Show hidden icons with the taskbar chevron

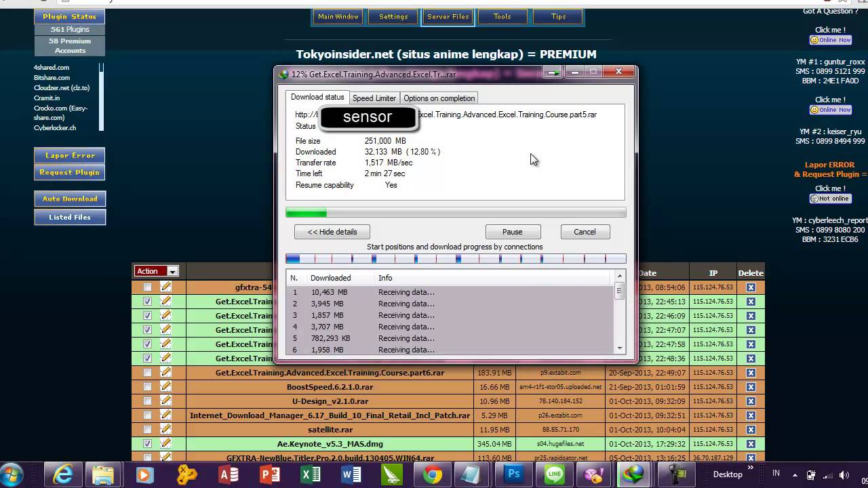point(750,468)
